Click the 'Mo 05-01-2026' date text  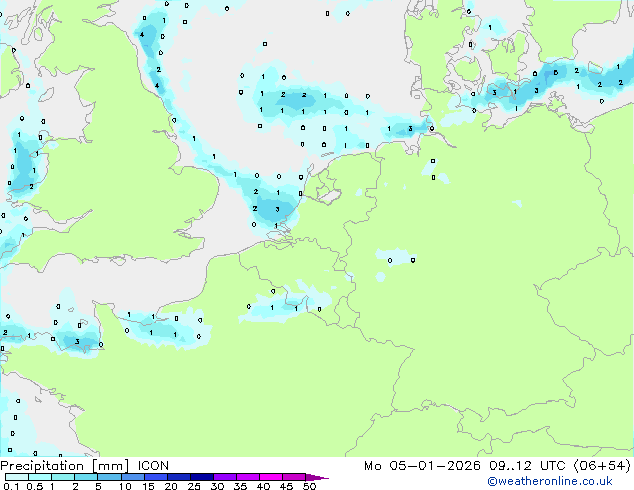click(422, 466)
